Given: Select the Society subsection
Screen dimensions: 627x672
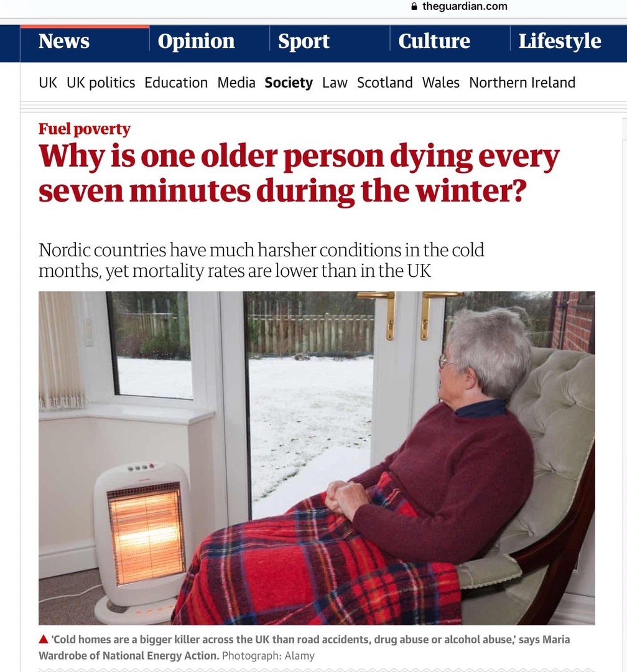Looking at the screenshot, I should [289, 82].
